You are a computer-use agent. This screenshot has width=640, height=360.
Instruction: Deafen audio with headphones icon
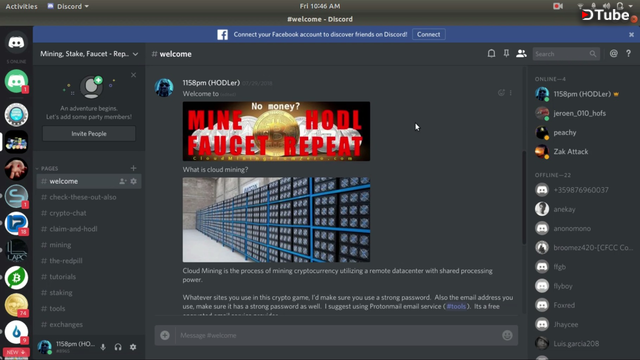(118, 347)
